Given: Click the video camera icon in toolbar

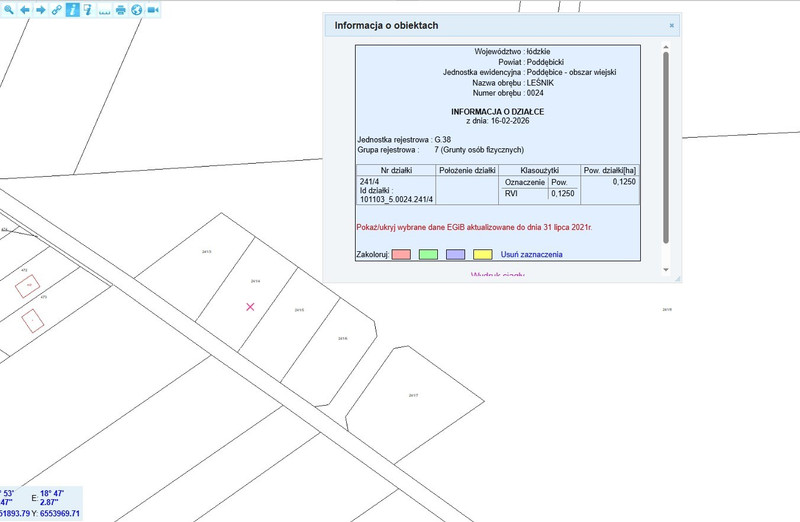Looking at the screenshot, I should pyautogui.click(x=153, y=9).
